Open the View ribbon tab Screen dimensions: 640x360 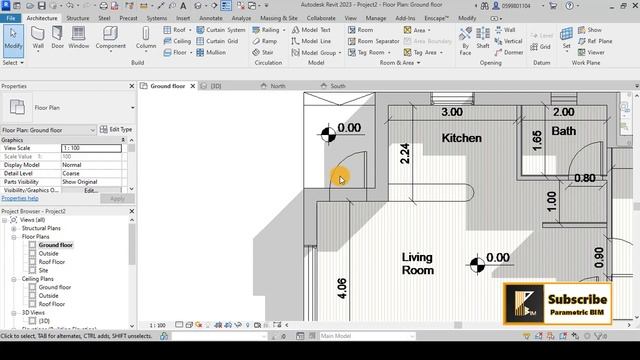[x=350, y=18]
